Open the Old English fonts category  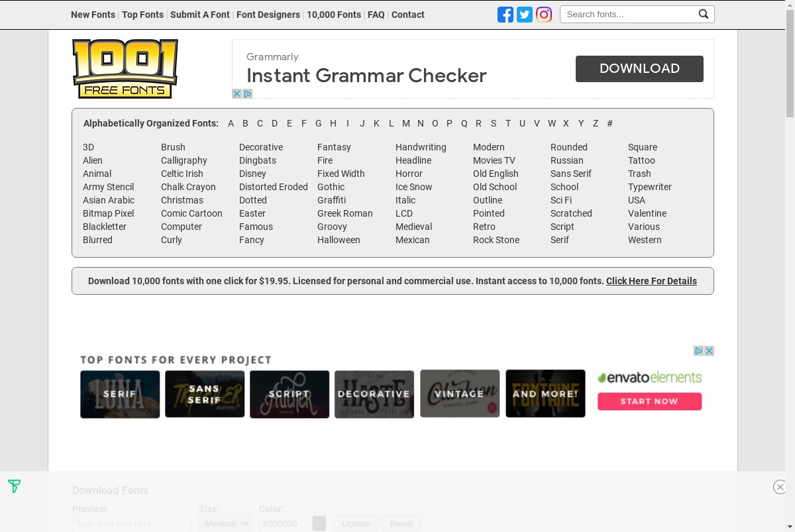coord(496,174)
